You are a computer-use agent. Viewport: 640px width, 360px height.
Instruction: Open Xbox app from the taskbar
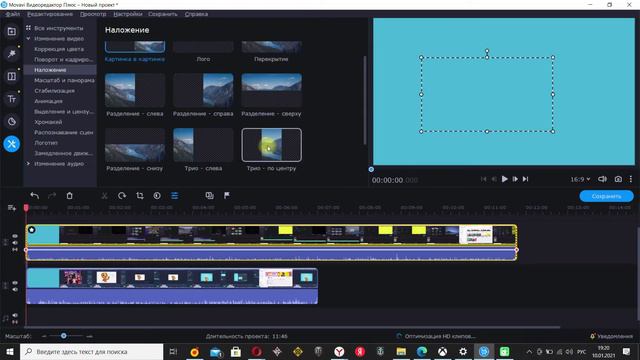click(x=442, y=351)
